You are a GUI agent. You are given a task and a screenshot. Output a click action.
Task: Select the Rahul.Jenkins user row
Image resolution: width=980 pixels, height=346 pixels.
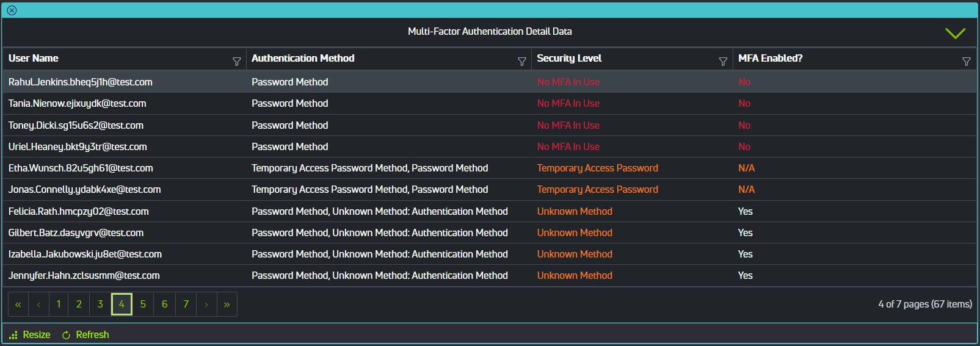point(81,82)
